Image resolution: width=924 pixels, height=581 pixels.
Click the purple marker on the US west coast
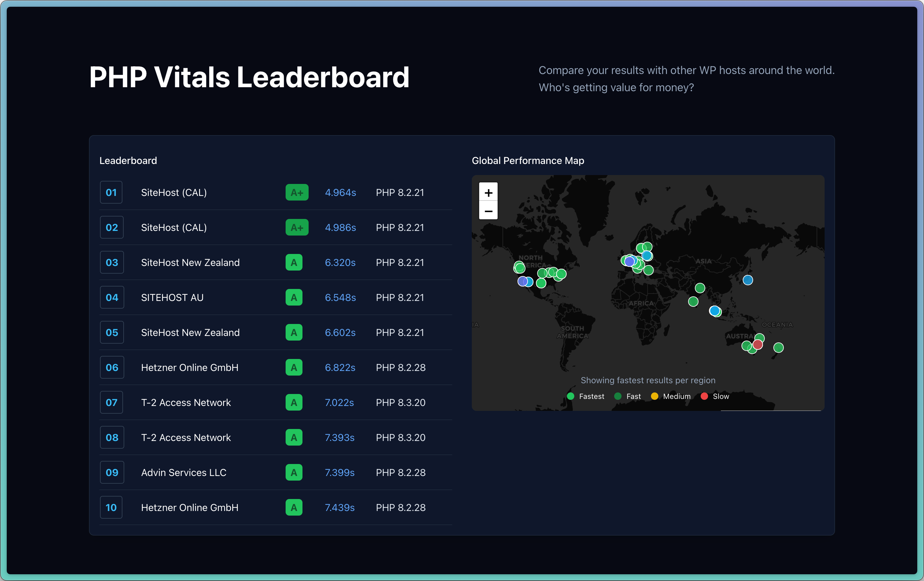tap(522, 281)
